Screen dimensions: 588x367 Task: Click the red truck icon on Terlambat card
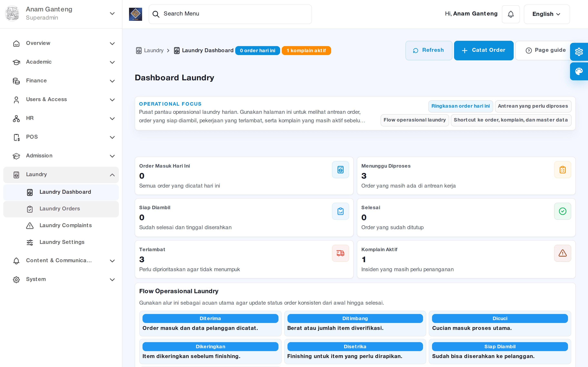point(340,253)
